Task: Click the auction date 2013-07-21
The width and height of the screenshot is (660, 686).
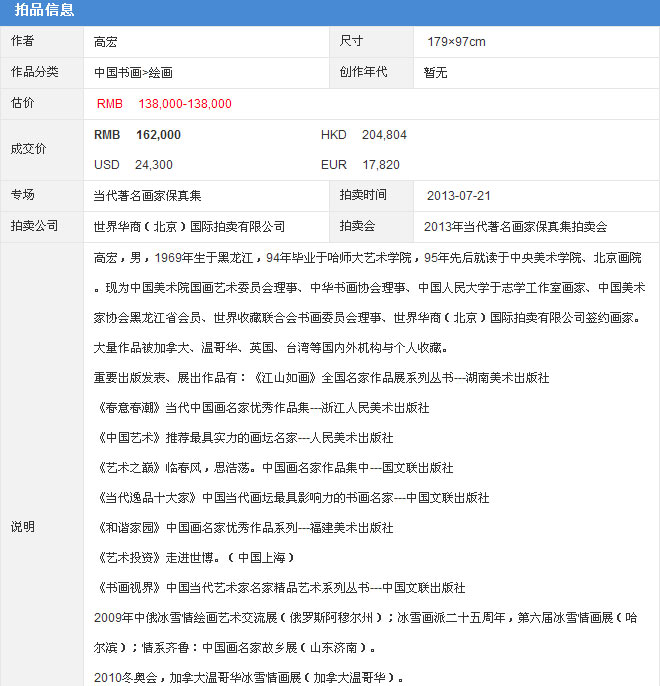Action: 458,196
